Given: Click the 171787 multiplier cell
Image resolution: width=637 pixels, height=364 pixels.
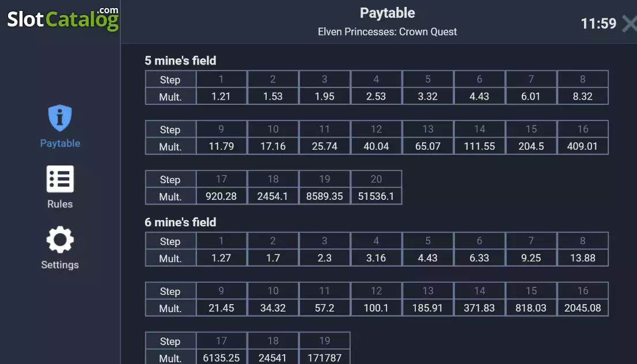Looking at the screenshot, I should point(325,358).
